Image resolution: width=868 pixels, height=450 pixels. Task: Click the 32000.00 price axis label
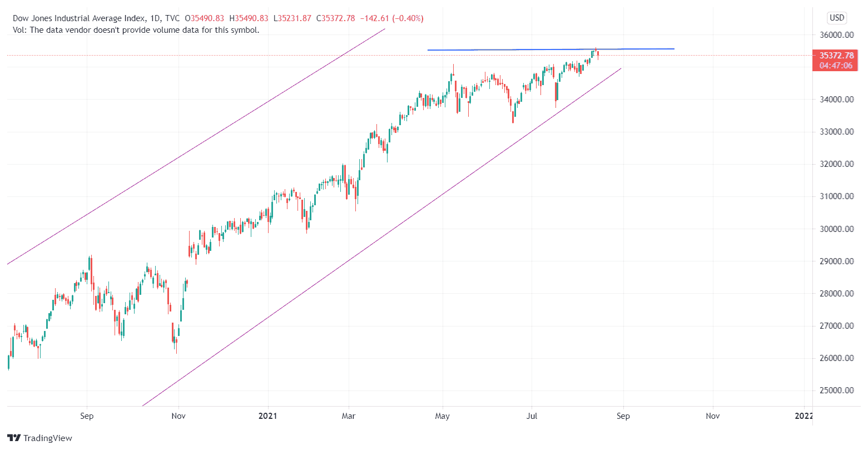point(837,164)
